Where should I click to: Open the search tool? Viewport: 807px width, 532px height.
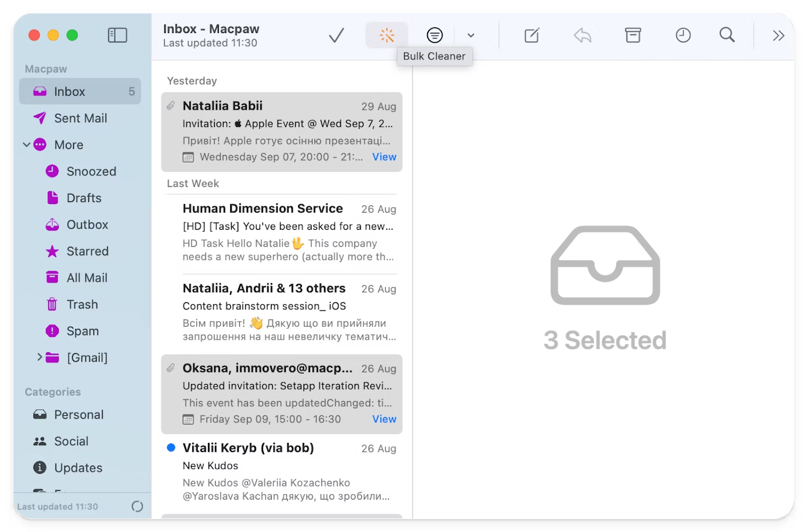coord(727,36)
